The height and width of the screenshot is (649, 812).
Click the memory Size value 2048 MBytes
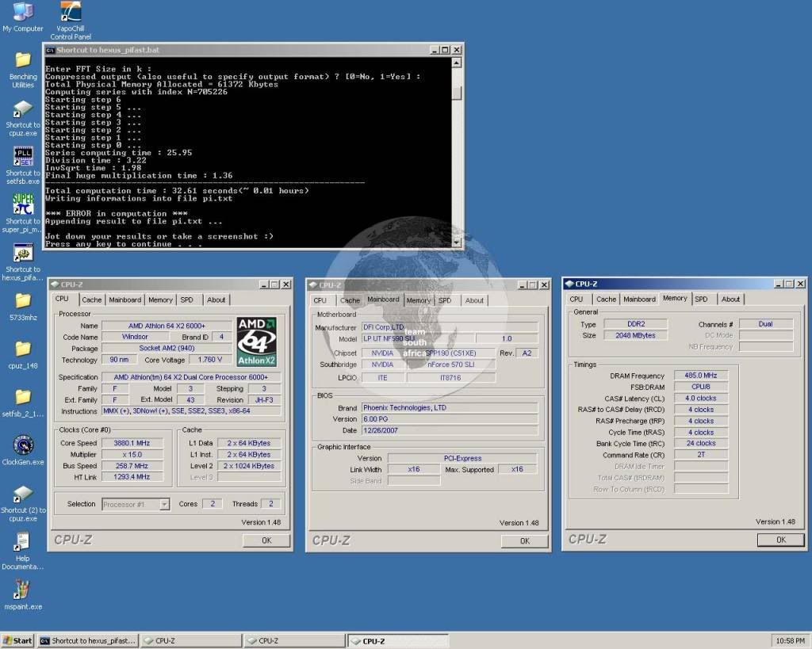tap(635, 335)
